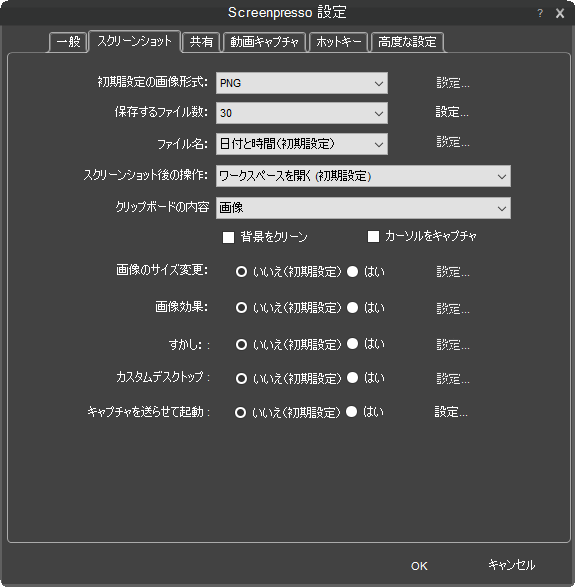This screenshot has width=575, height=587.
Task: Open 設定... for キャプチャを送らせて起動
Action: (451, 412)
